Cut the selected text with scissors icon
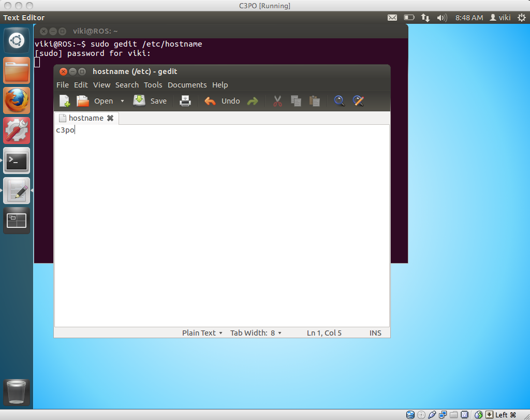 (x=277, y=101)
